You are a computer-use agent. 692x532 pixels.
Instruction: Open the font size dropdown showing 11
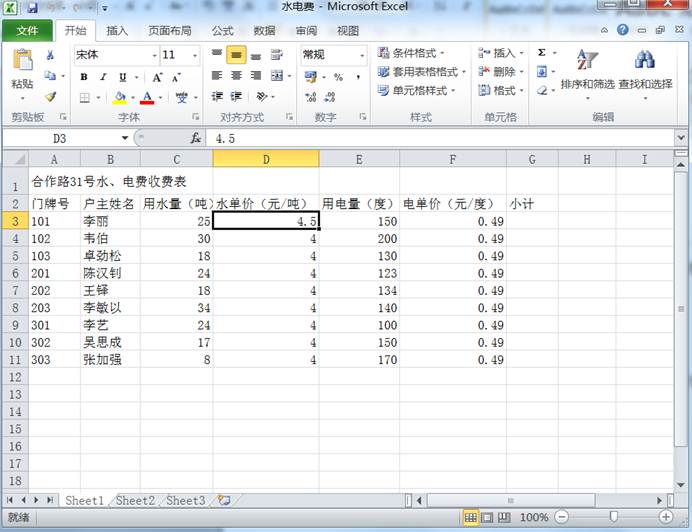(x=194, y=55)
